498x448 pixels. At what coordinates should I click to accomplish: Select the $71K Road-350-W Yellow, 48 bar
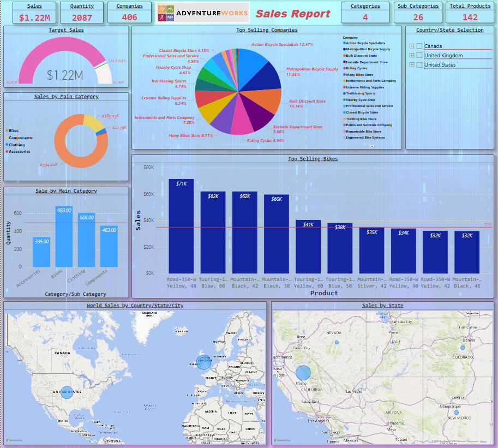click(x=181, y=226)
